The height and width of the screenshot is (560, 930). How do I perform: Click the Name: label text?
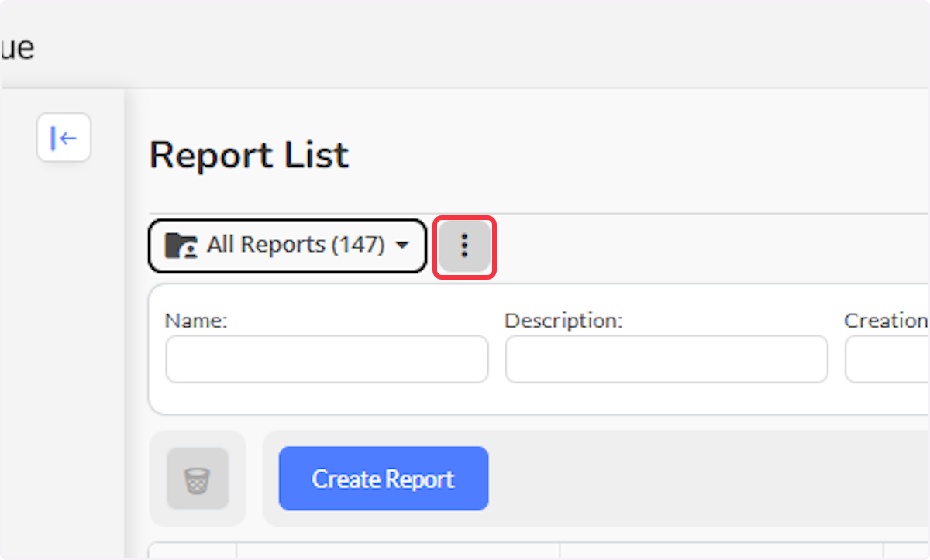(x=196, y=321)
